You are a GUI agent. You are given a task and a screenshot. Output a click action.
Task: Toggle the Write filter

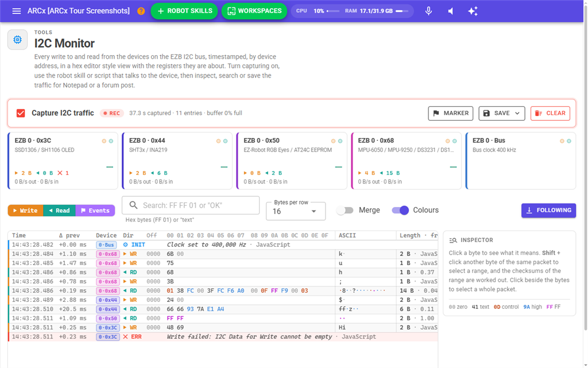(25, 210)
